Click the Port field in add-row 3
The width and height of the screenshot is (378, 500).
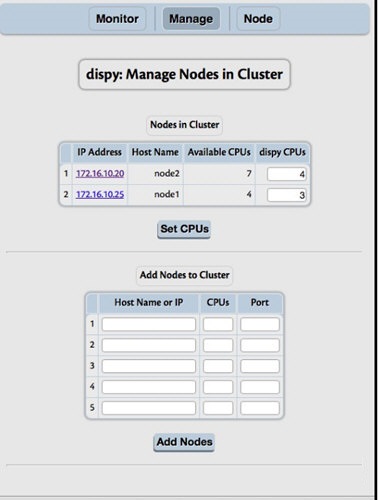click(260, 366)
